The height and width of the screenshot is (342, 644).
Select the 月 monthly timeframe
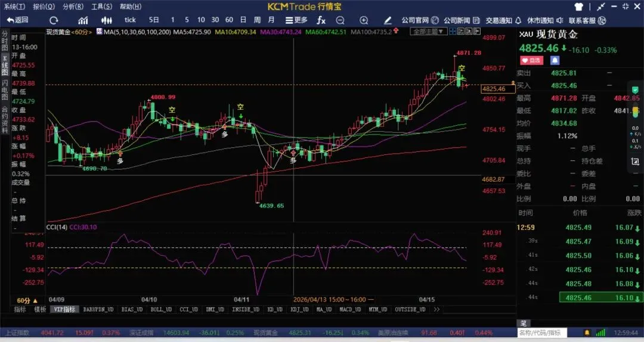coord(271,20)
